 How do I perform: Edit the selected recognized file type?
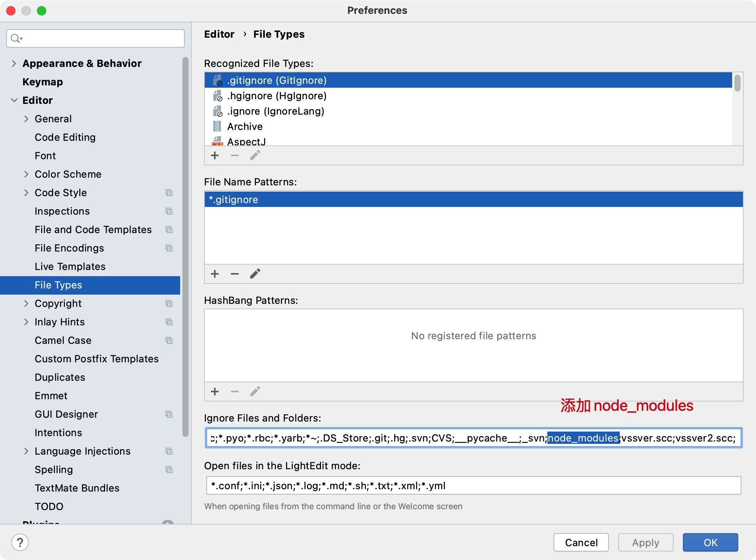[255, 155]
